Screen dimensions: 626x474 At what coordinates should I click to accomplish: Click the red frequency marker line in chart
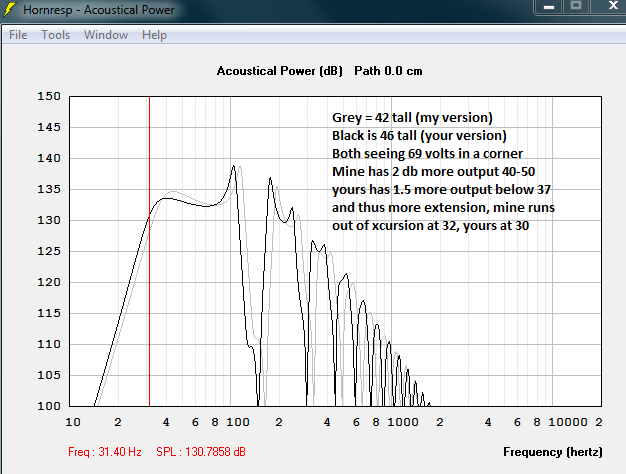pos(149,251)
